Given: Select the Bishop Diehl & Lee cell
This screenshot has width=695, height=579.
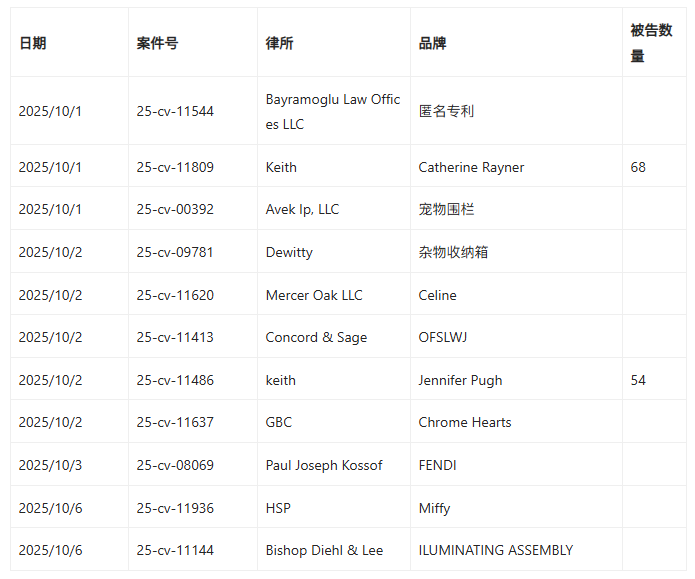Looking at the screenshot, I should coord(324,550).
